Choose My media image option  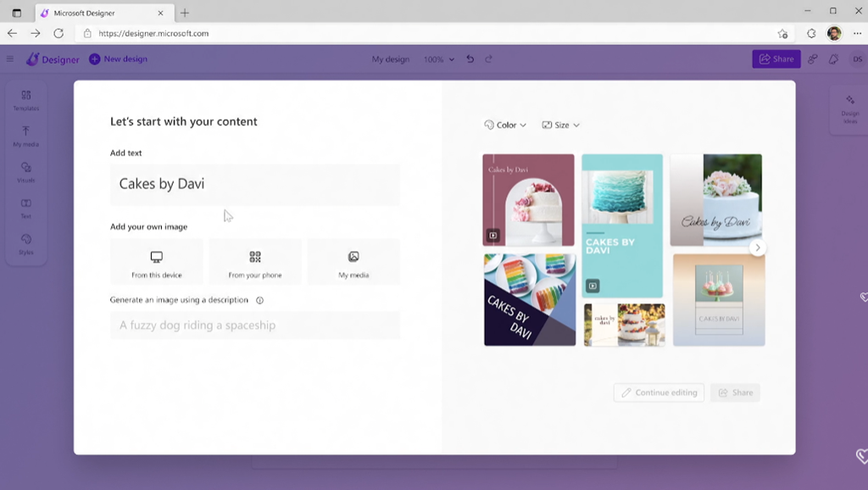(353, 262)
